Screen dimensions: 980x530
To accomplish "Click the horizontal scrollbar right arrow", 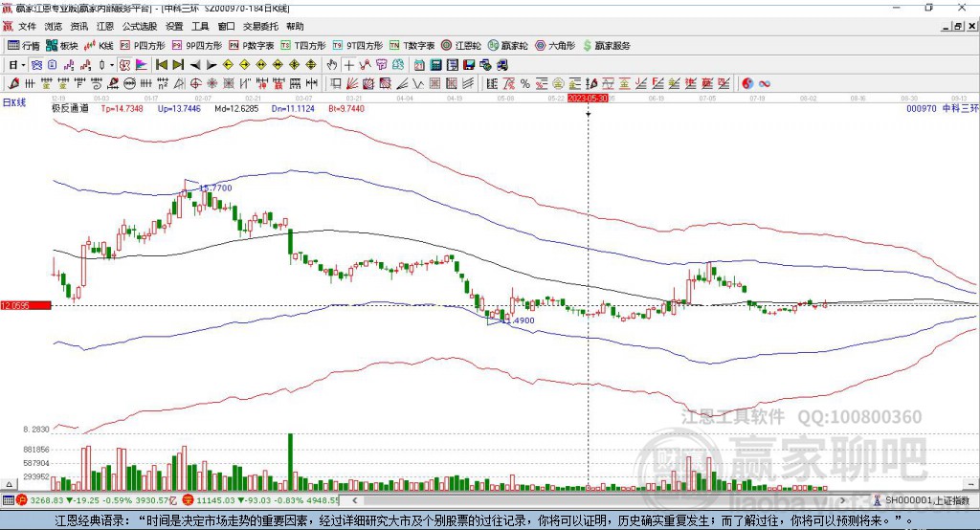I will [x=843, y=500].
